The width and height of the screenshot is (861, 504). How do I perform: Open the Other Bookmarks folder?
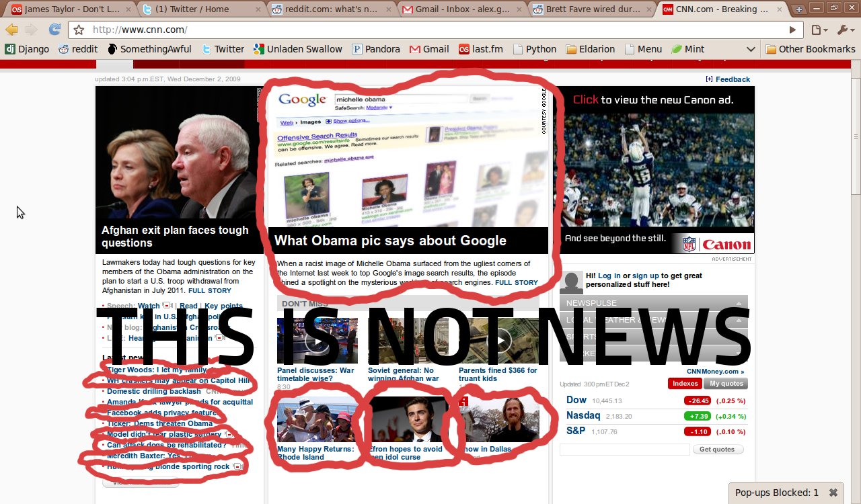[x=811, y=49]
